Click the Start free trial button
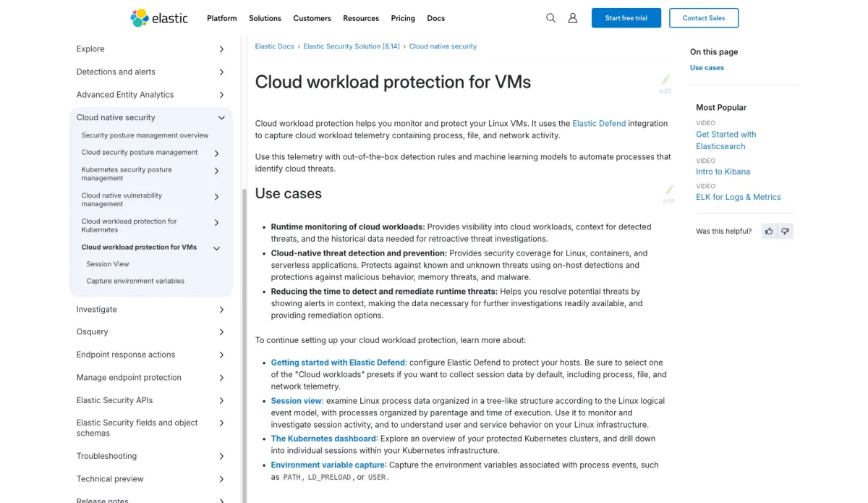The height and width of the screenshot is (503, 868). coord(626,18)
